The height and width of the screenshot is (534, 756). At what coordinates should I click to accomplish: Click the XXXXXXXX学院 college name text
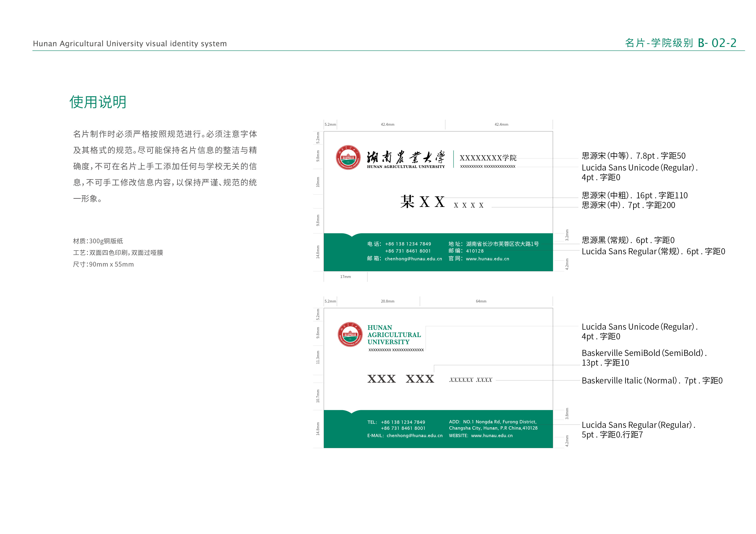(x=488, y=158)
